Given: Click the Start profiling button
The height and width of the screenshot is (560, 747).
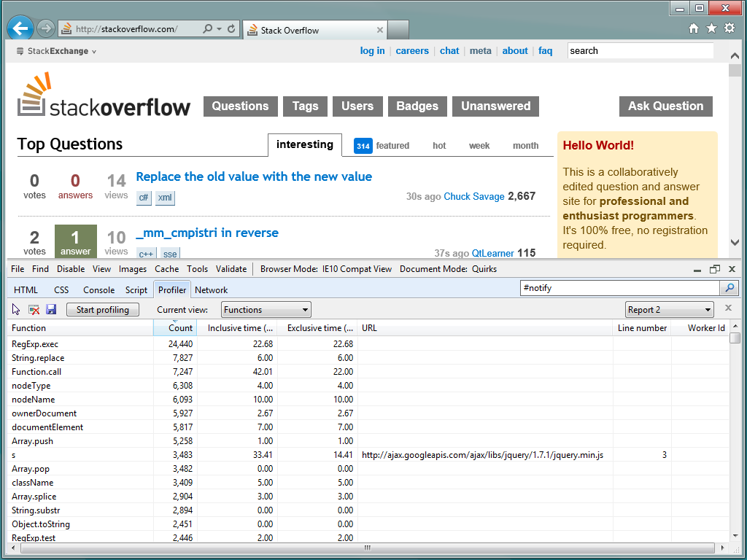Looking at the screenshot, I should pos(103,309).
